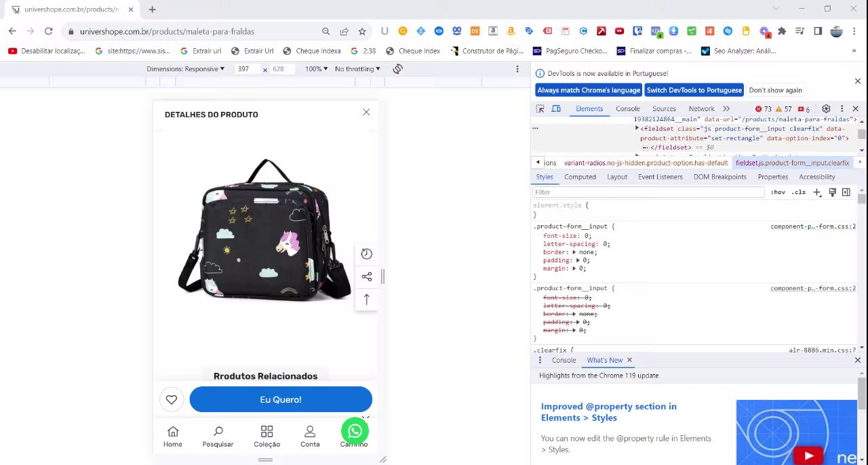Screen dimensions: 868x465
Task: Expand the border shorthand in first rule
Action: [574, 252]
